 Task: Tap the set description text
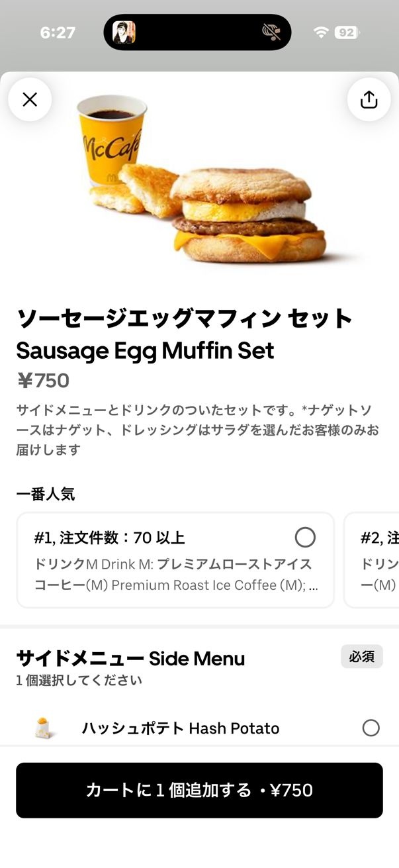pos(197,430)
